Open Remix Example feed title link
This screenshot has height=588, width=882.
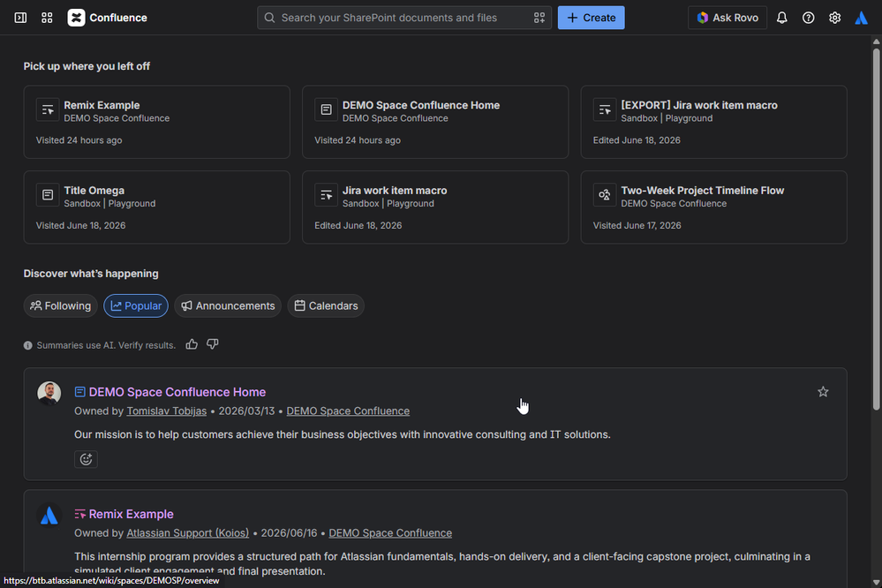tap(131, 514)
